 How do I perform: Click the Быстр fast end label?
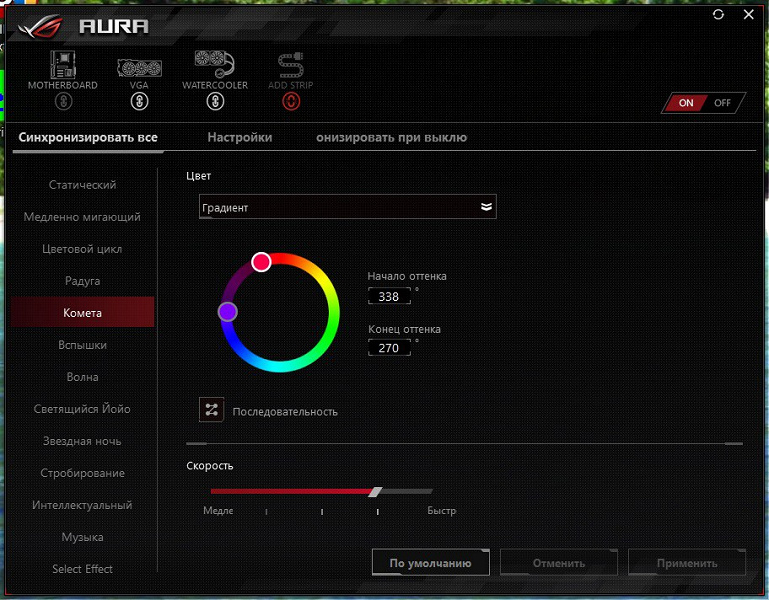click(441, 511)
